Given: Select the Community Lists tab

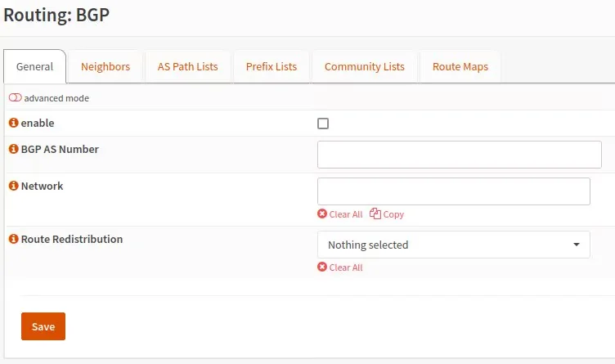Looking at the screenshot, I should [x=364, y=67].
